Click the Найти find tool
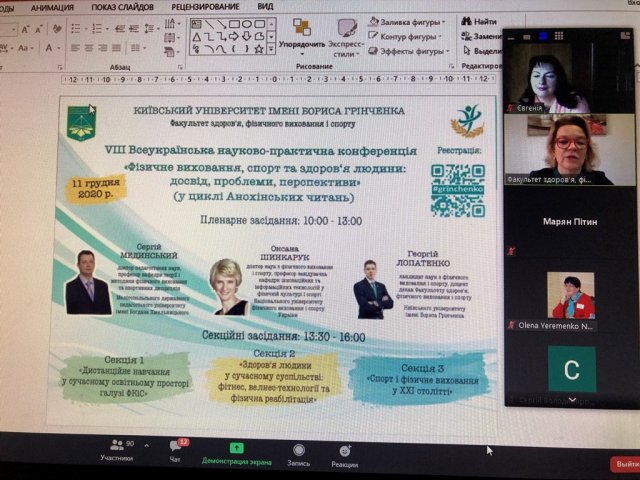640x480 pixels. point(479,20)
